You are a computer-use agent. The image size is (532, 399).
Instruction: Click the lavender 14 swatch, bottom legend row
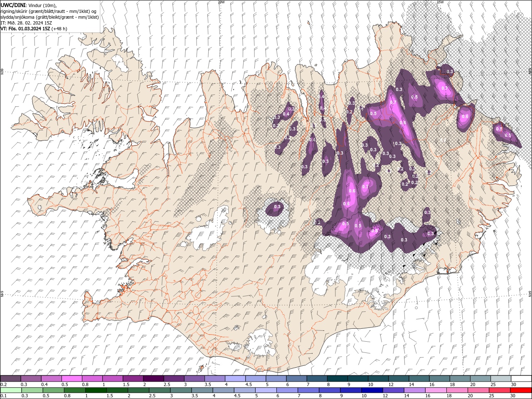coord(415,390)
